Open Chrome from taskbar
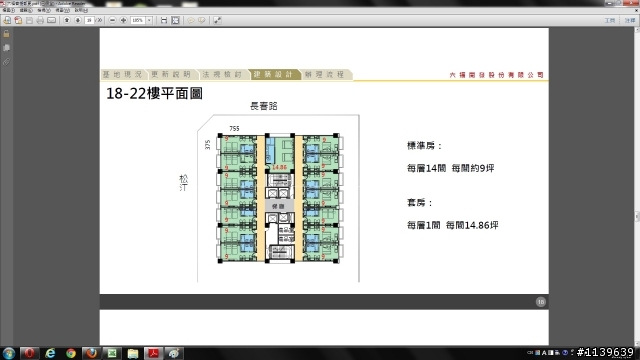 click(x=71, y=353)
